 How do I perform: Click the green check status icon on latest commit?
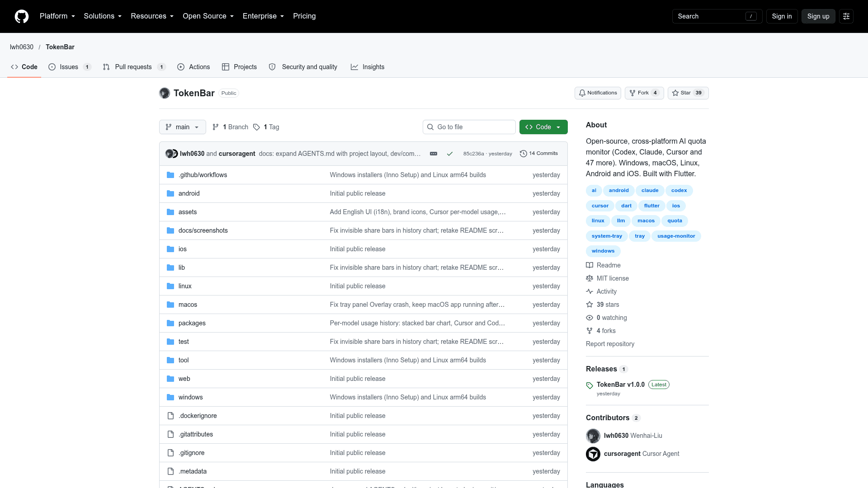[450, 154]
